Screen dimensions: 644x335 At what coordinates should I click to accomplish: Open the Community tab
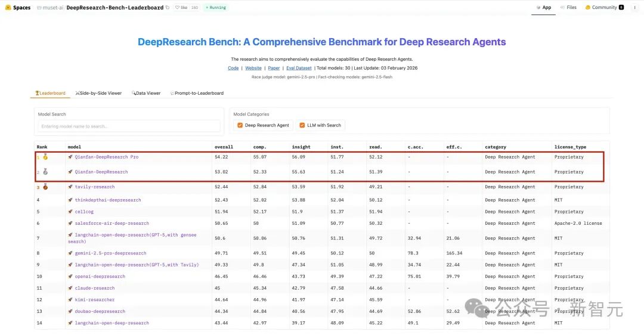605,7
